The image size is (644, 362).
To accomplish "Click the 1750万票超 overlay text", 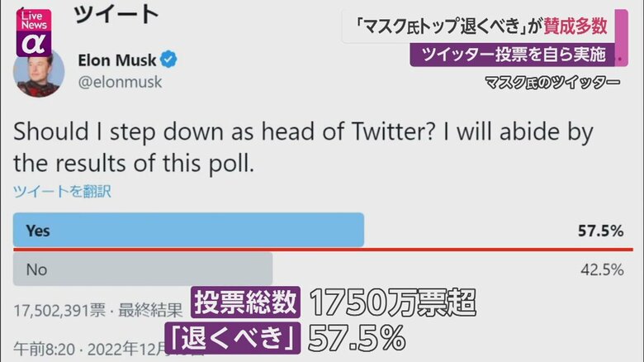I will coord(393,303).
